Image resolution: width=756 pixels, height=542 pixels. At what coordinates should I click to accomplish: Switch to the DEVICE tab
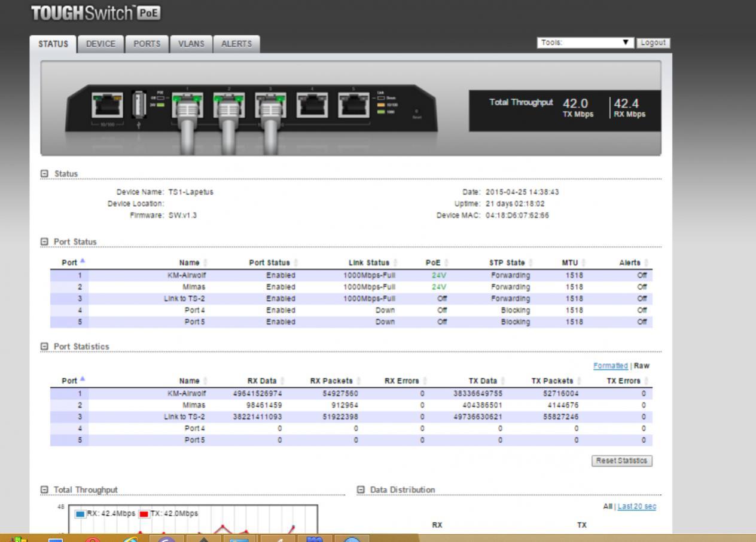tap(100, 44)
